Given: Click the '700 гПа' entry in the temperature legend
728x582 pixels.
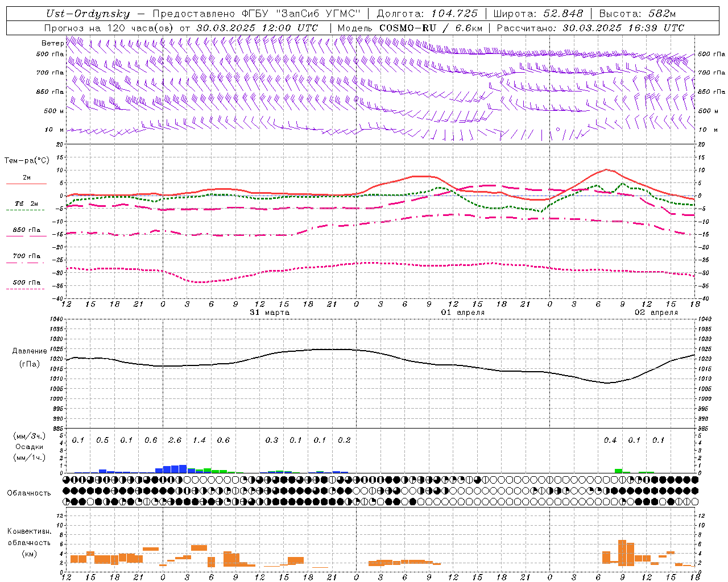Looking at the screenshot, I should pos(27,256).
